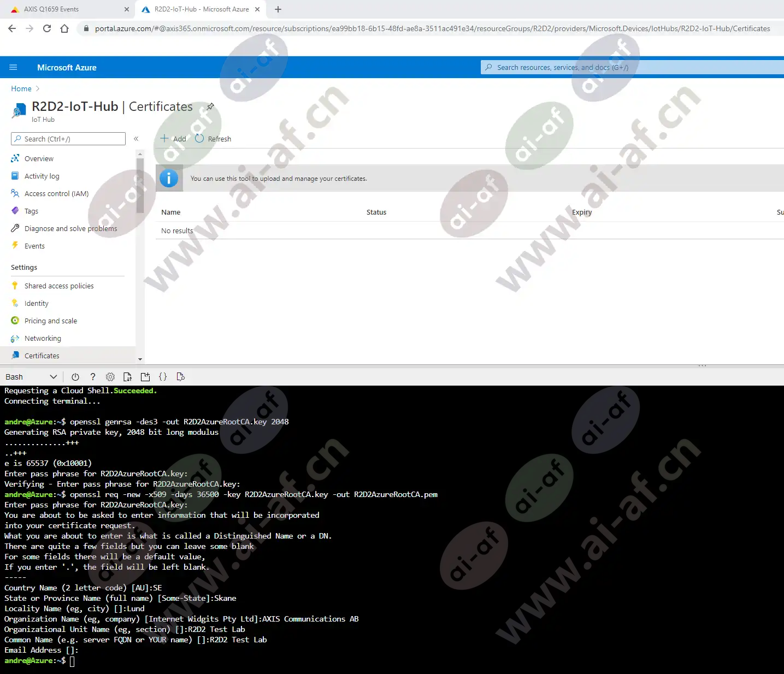Click Microsoft Azure portal title

(x=67, y=68)
